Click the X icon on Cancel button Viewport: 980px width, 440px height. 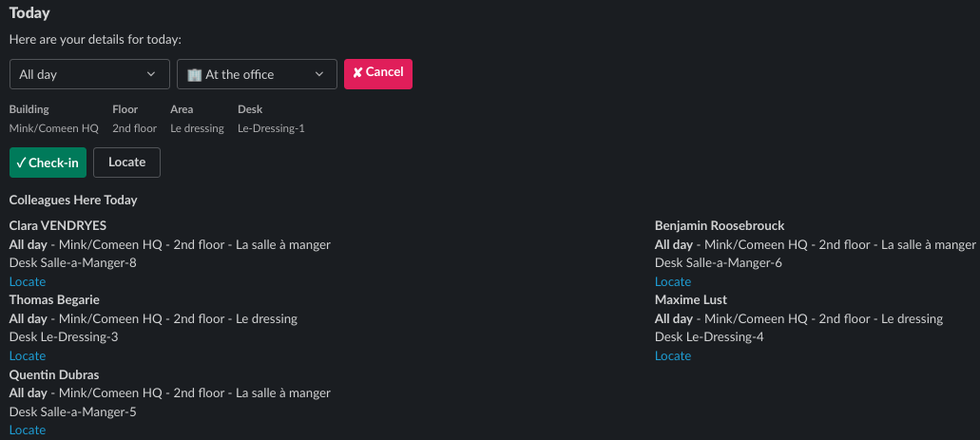pyautogui.click(x=357, y=73)
